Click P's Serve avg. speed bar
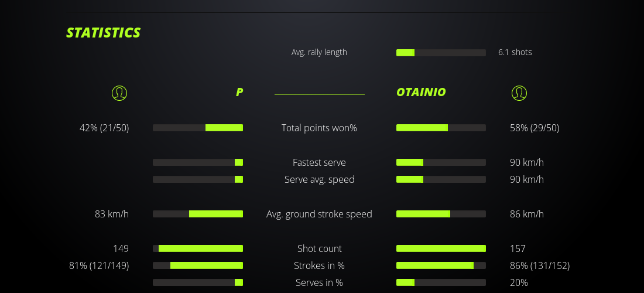The height and width of the screenshot is (293, 644). tap(198, 179)
